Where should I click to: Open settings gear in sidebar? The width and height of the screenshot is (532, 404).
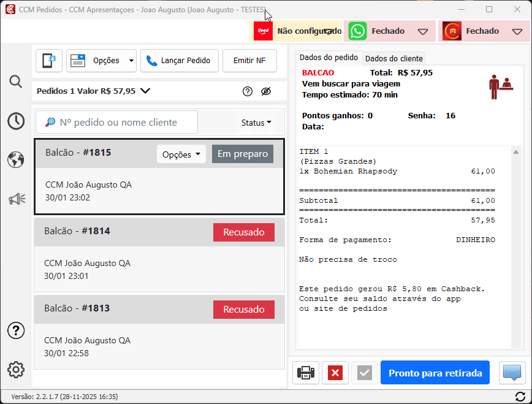[x=16, y=369]
